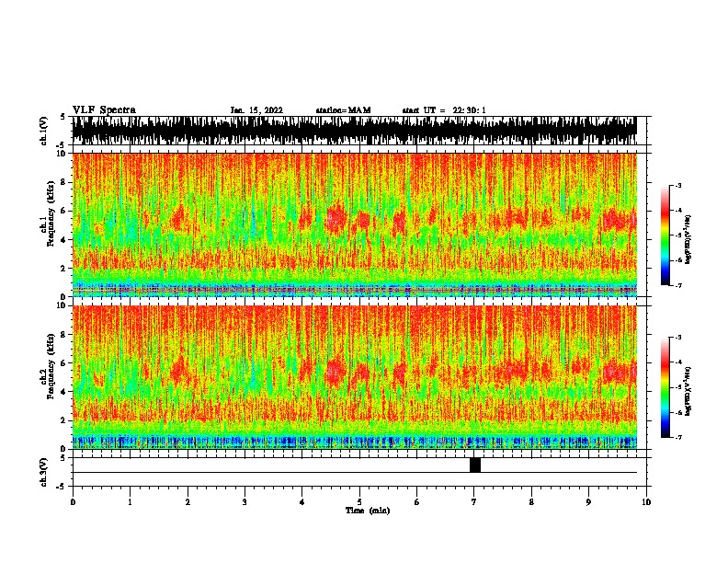Image resolution: width=728 pixels, height=563 pixels.
Task: Click the '10' kHz tick on ch.1 frequency axis
Action: 62,154
